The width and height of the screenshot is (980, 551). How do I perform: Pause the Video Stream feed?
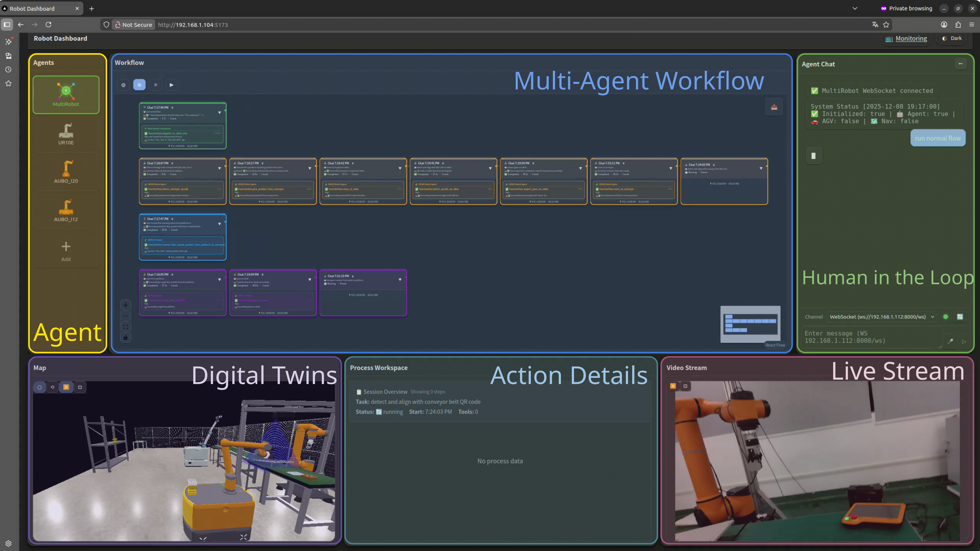[673, 386]
